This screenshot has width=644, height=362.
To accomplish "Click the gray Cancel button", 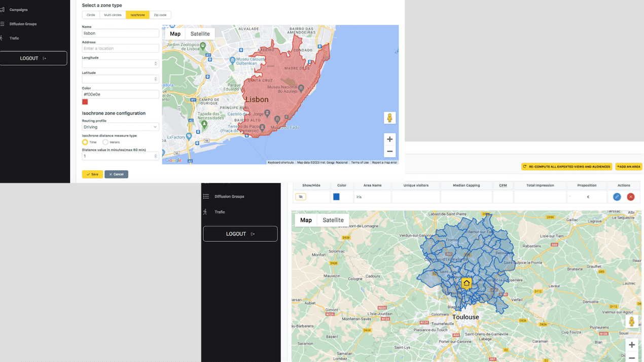I will pyautogui.click(x=116, y=174).
